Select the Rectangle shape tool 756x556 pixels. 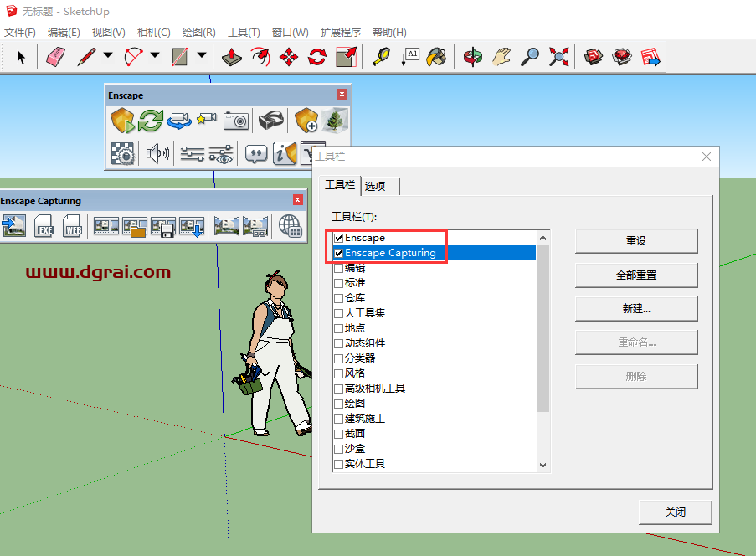point(180,57)
